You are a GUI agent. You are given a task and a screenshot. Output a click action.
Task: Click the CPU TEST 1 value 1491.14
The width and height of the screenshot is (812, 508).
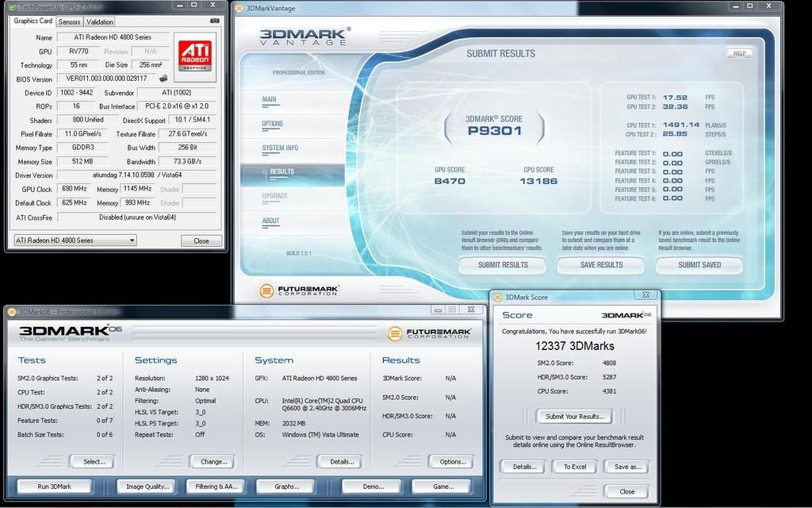click(x=681, y=125)
